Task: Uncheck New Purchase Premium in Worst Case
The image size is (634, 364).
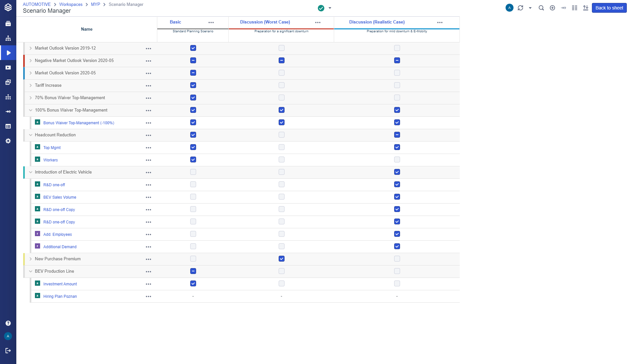Action: 282,259
